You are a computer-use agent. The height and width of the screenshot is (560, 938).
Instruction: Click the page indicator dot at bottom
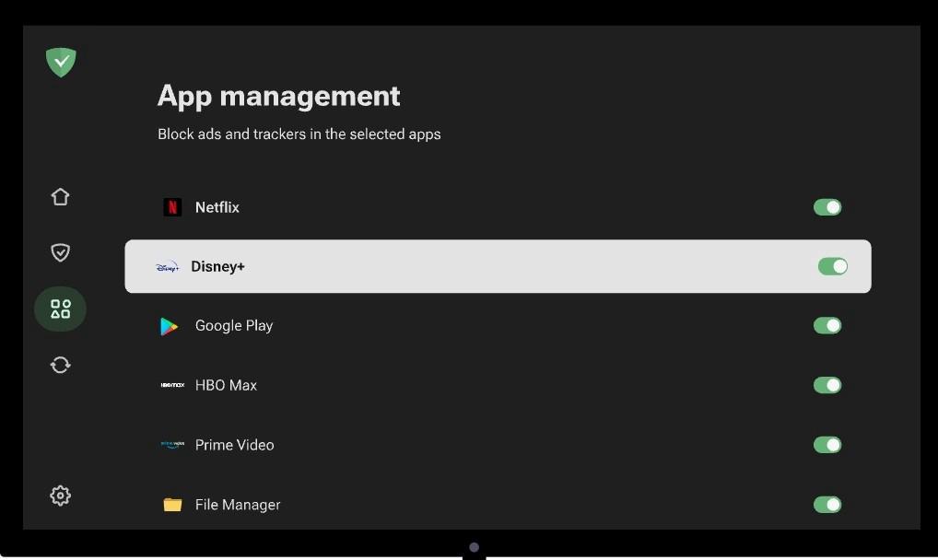pyautogui.click(x=473, y=547)
